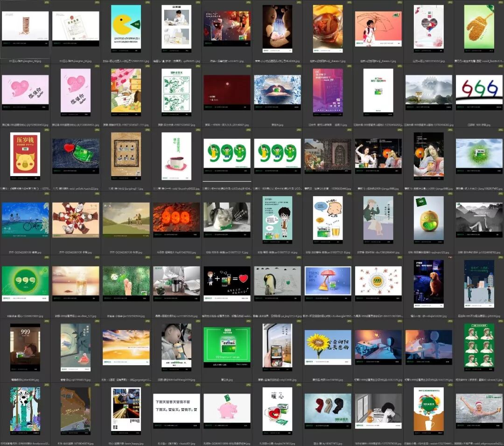Open the steaming cup beige thumbnail
The width and height of the screenshot is (504, 446).
(x=76, y=284)
